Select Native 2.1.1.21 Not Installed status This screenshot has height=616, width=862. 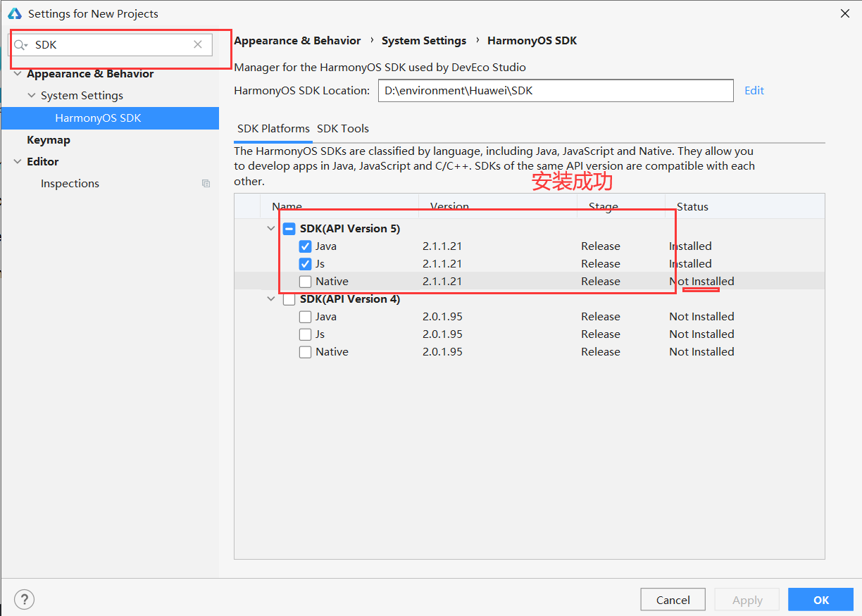[x=701, y=282]
